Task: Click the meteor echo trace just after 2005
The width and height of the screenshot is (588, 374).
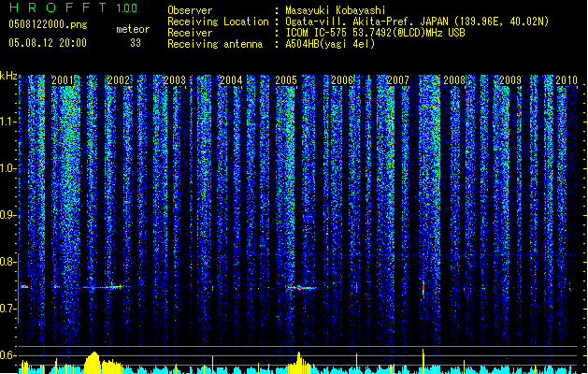Action: (x=301, y=288)
